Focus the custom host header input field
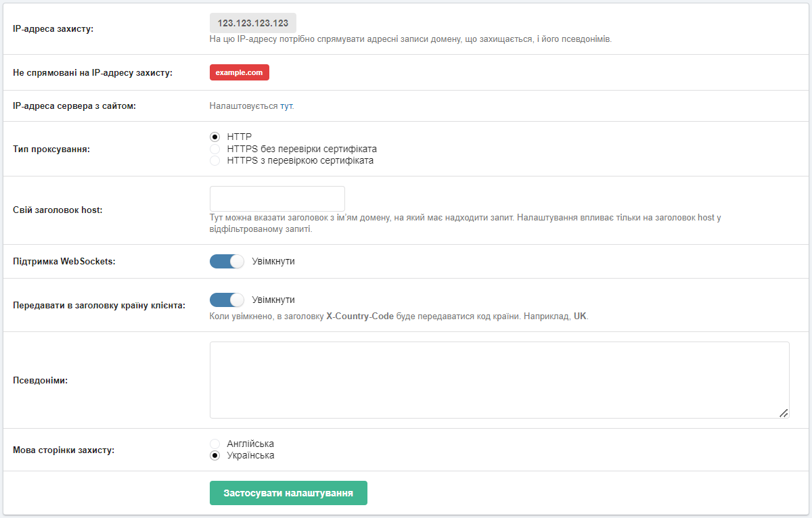The width and height of the screenshot is (812, 518). click(x=277, y=199)
